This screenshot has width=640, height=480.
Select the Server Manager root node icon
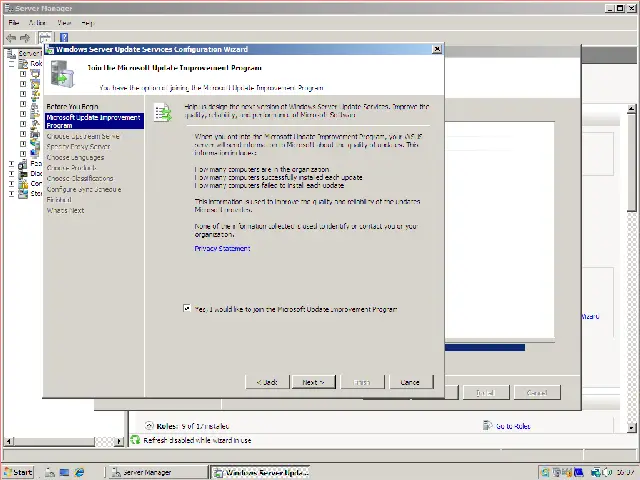click(x=12, y=53)
